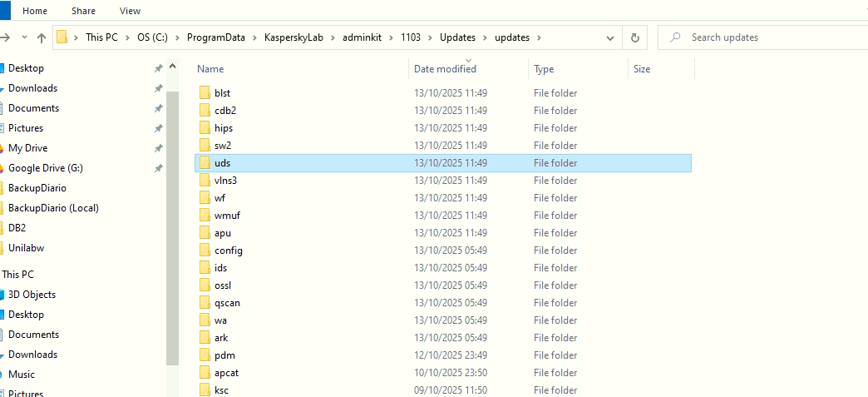Select the ossl folder icon

[205, 285]
